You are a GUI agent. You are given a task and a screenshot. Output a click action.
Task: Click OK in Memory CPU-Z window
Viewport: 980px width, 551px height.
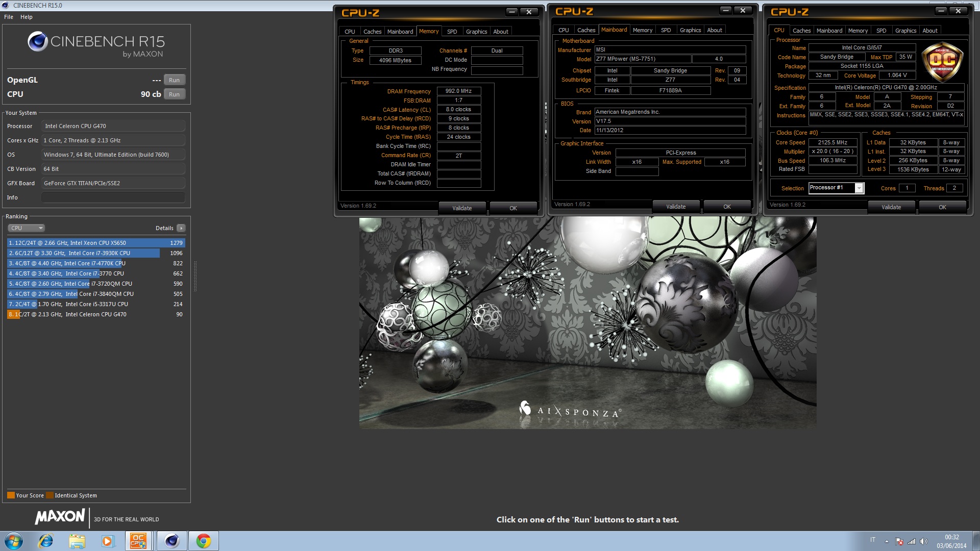[x=513, y=208]
